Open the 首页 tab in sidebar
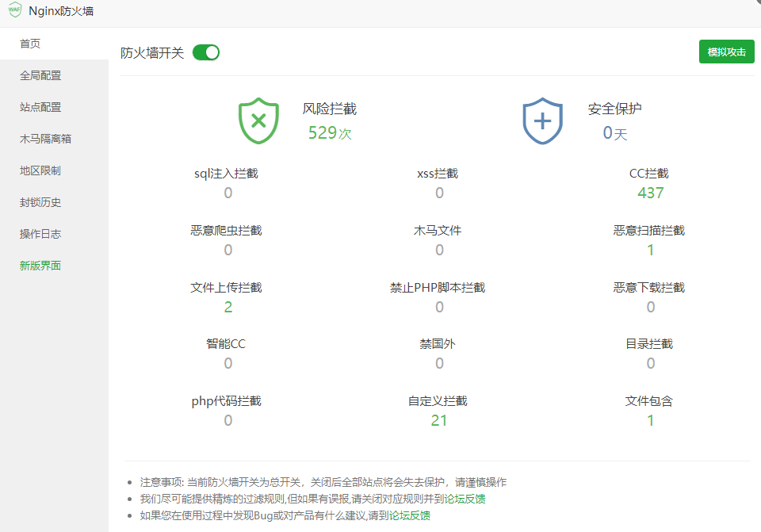761x532 pixels. click(x=55, y=44)
